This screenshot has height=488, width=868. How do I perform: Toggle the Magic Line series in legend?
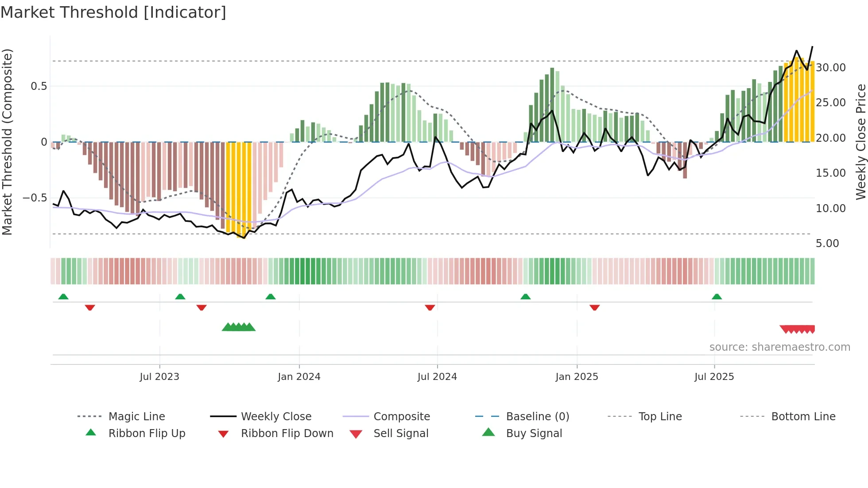click(x=136, y=417)
